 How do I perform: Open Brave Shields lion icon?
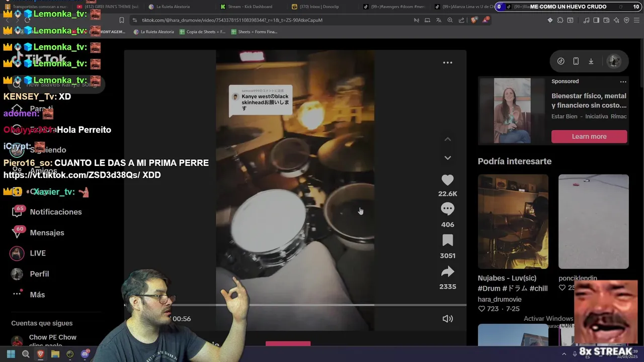tap(474, 20)
